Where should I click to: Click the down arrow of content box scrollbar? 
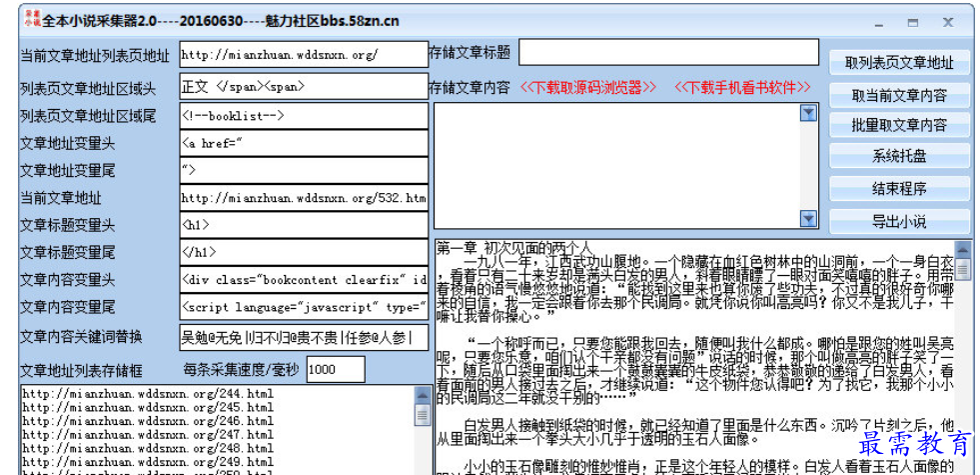pyautogui.click(x=809, y=218)
